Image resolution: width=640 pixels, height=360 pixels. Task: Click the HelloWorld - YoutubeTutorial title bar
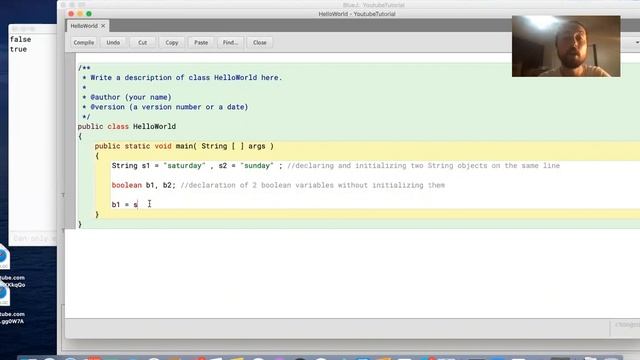coord(357,14)
